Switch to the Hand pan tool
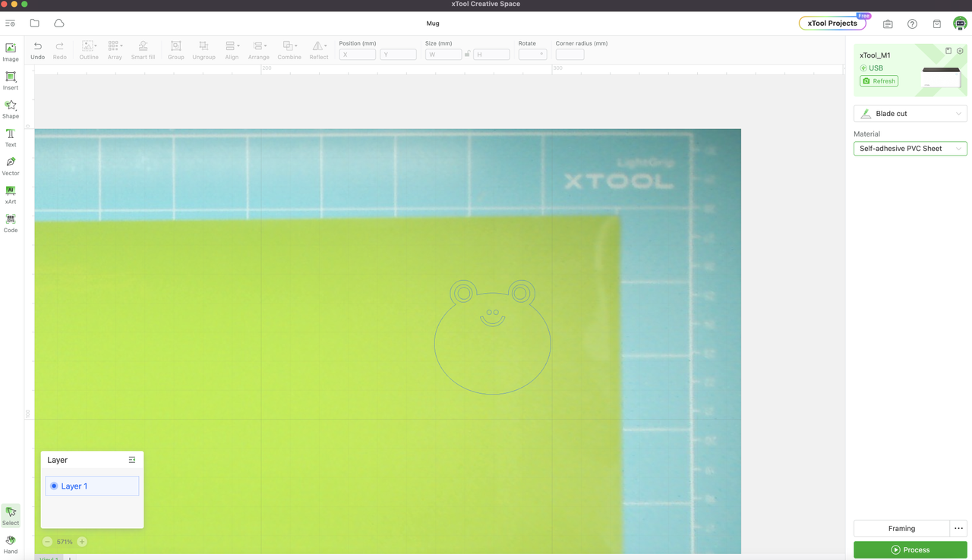The image size is (972, 560). [x=11, y=544]
